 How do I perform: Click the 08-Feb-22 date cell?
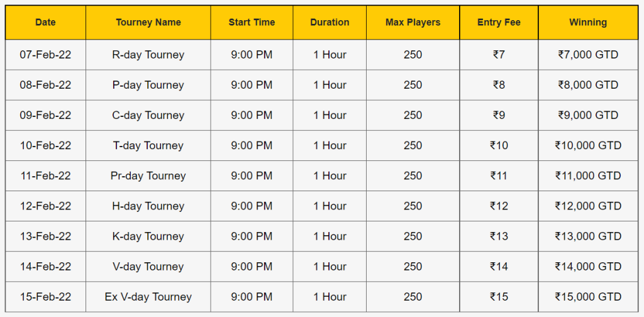click(45, 85)
